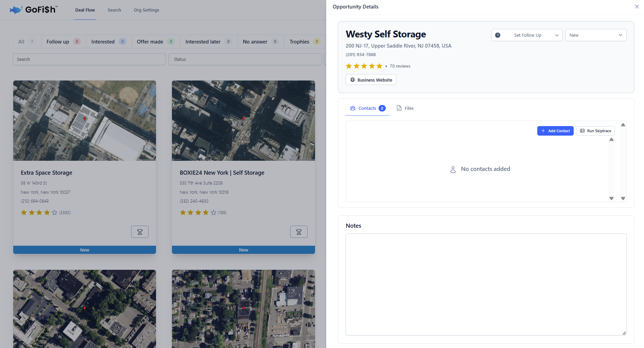644x348 pixels.
Task: Click the outer contacts scrollbar up arrow
Action: pyautogui.click(x=623, y=125)
